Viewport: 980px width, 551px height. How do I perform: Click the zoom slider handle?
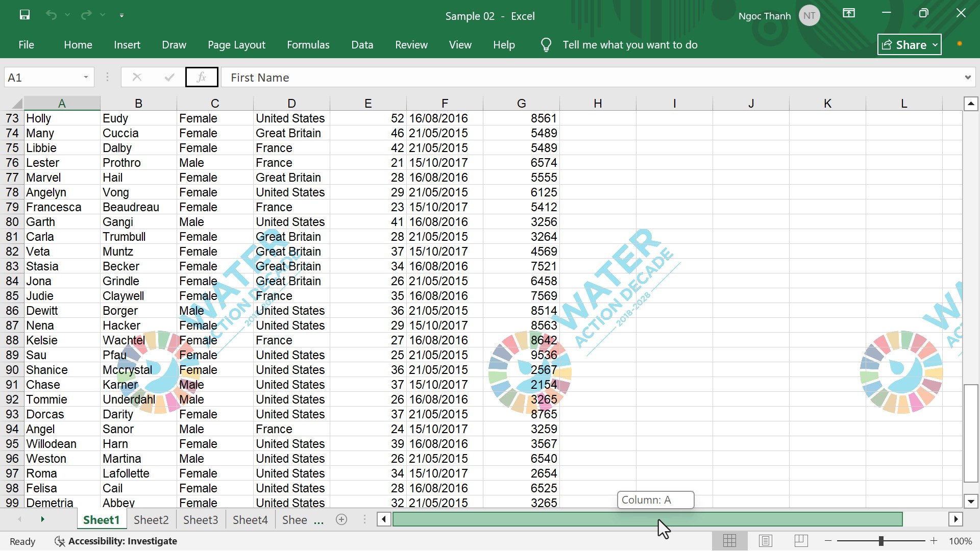[881, 541]
